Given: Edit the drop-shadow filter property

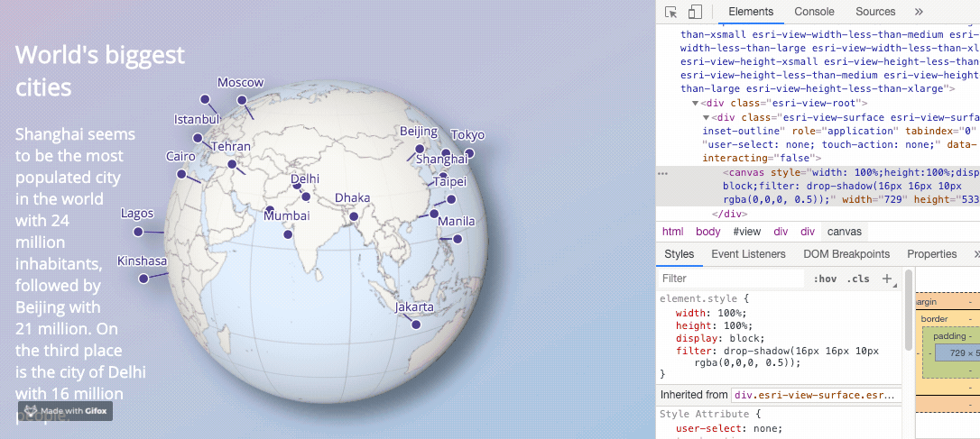Looking at the screenshot, I should click(778, 357).
